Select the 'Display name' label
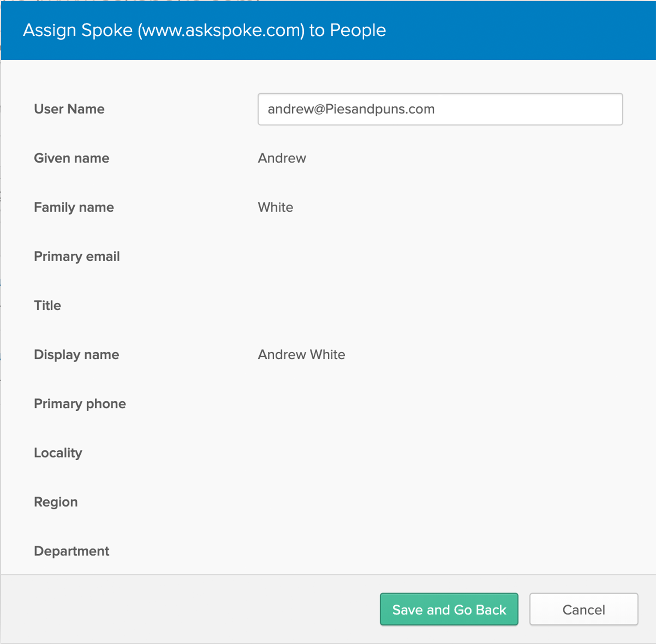656x644 pixels. (76, 355)
